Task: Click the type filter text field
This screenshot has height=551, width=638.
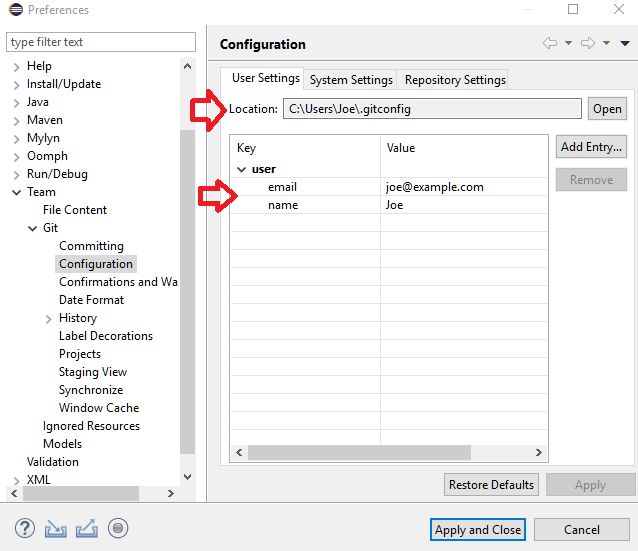Action: click(x=101, y=42)
